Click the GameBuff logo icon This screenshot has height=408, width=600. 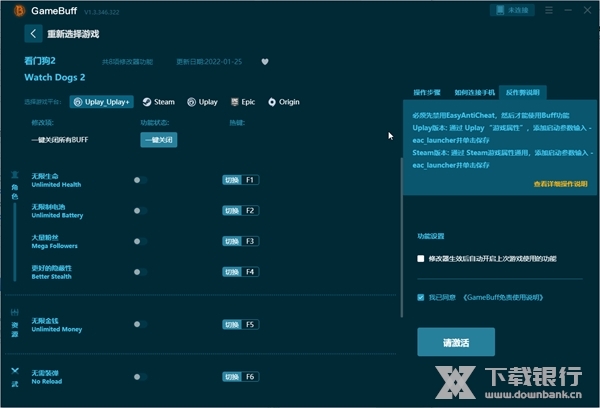tap(21, 9)
